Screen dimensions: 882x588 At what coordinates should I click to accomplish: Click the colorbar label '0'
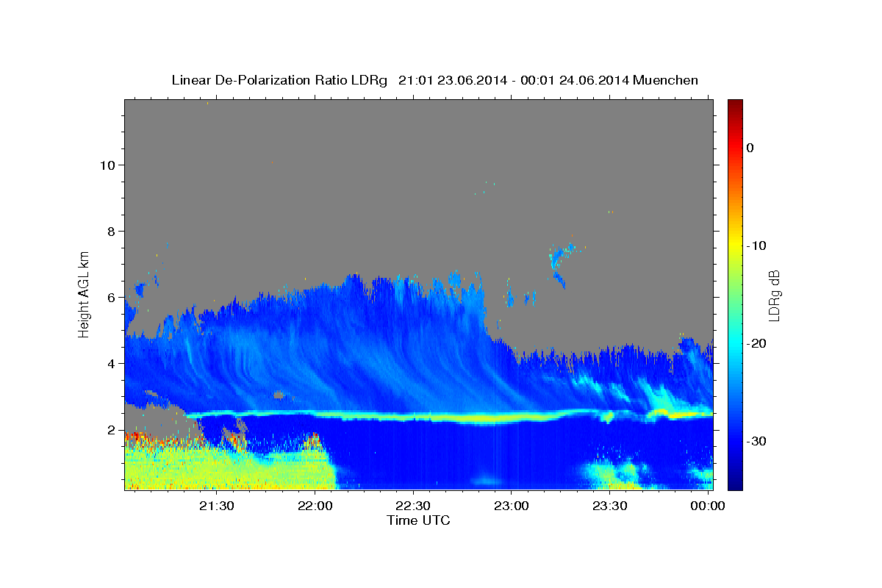[750, 148]
